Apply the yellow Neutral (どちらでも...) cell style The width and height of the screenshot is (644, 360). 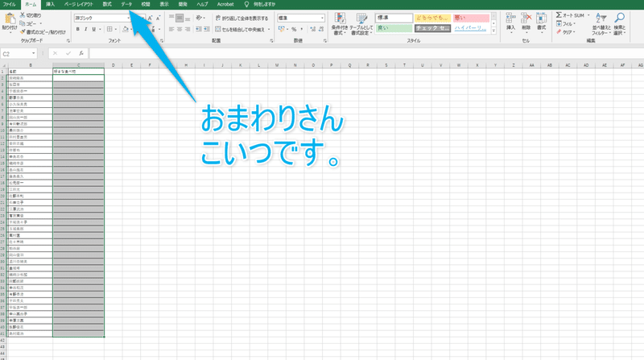click(432, 18)
